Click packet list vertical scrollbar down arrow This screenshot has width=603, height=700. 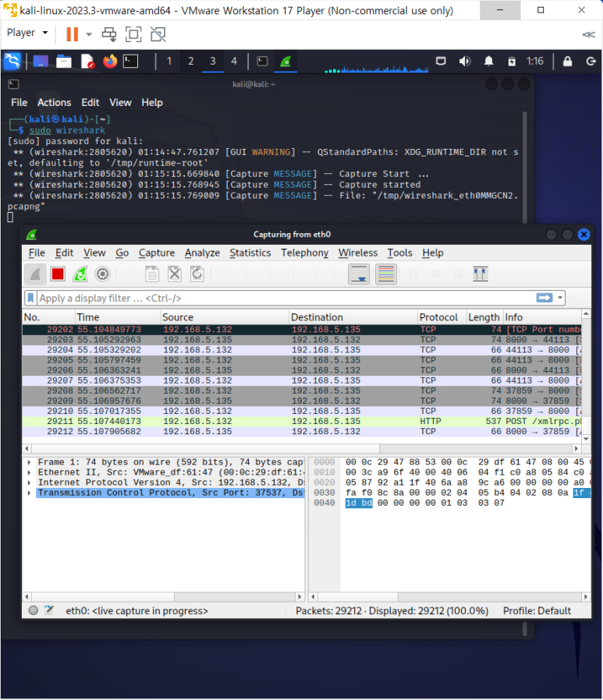pos(586,439)
